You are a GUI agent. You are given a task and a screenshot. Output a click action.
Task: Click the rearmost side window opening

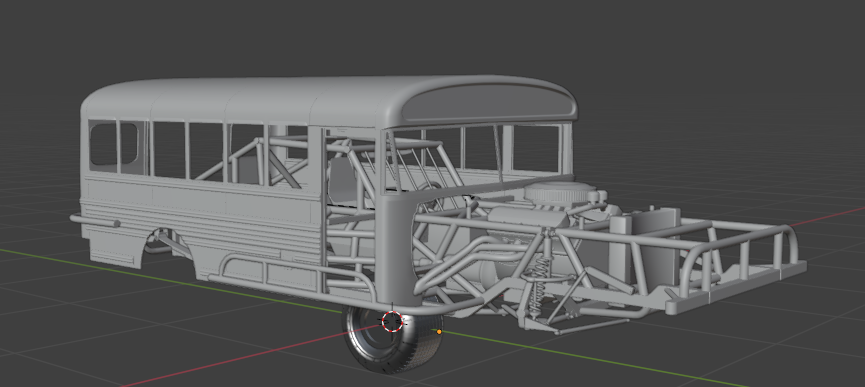pos(103,144)
